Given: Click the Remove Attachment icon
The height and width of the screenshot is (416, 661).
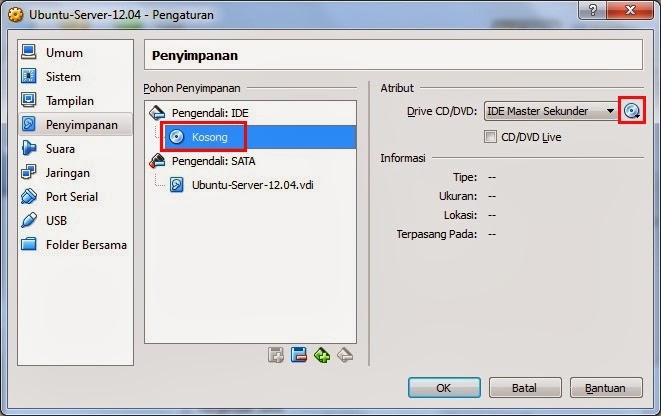Looking at the screenshot, I should point(345,355).
